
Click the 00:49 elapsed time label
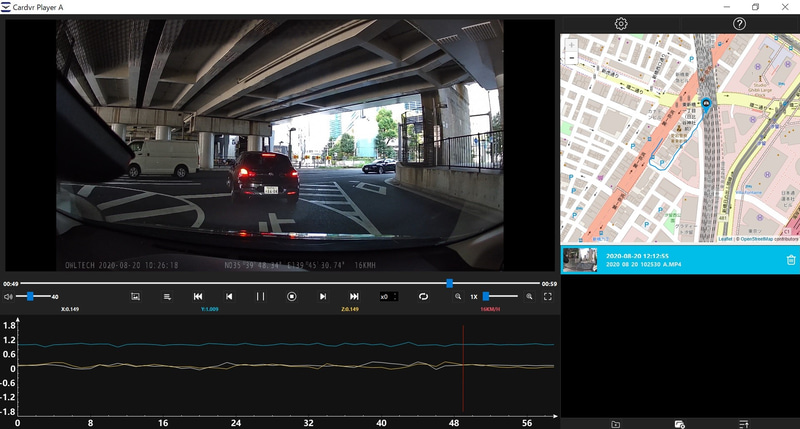(10, 284)
